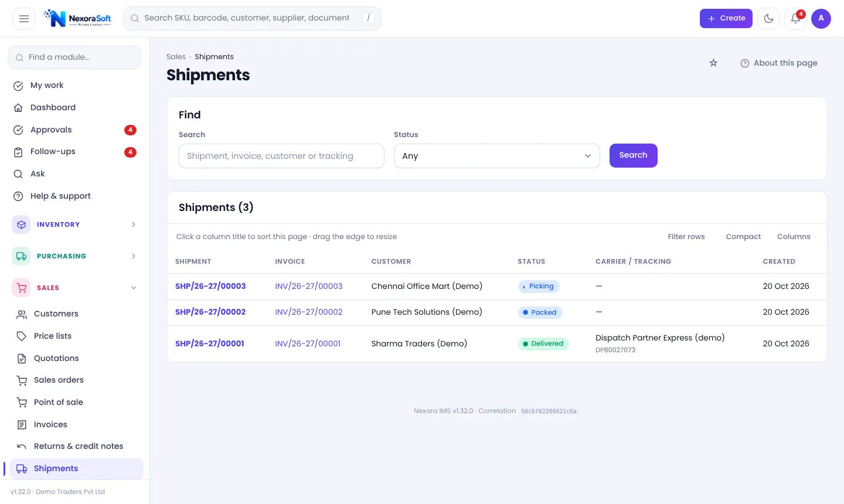Open invoice INV/26-27/00002

(309, 312)
